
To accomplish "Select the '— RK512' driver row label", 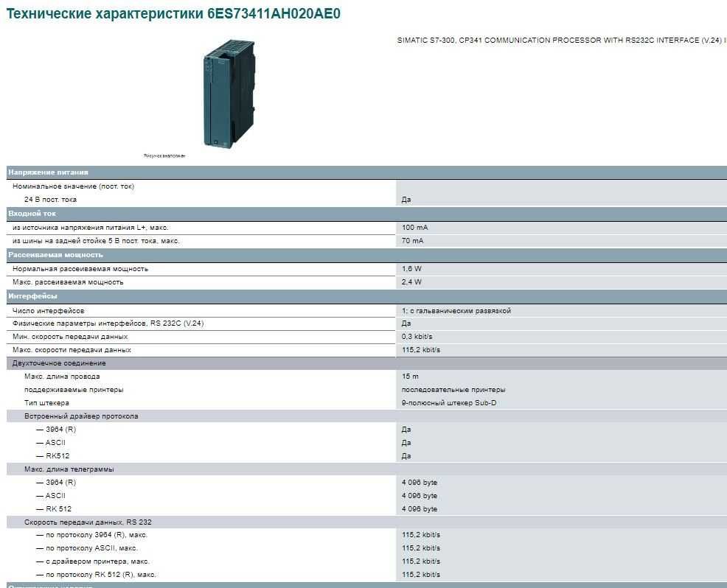I will pyautogui.click(x=53, y=456).
